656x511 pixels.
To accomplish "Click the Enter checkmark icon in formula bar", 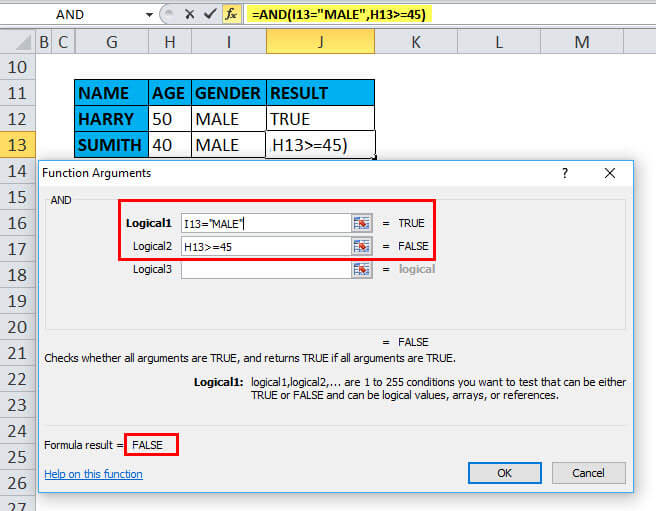I will 210,15.
